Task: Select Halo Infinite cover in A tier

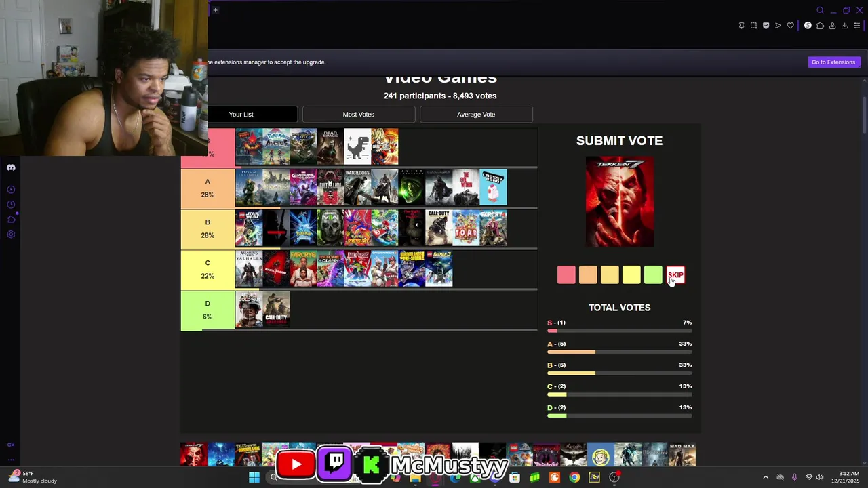Action: 249,187
